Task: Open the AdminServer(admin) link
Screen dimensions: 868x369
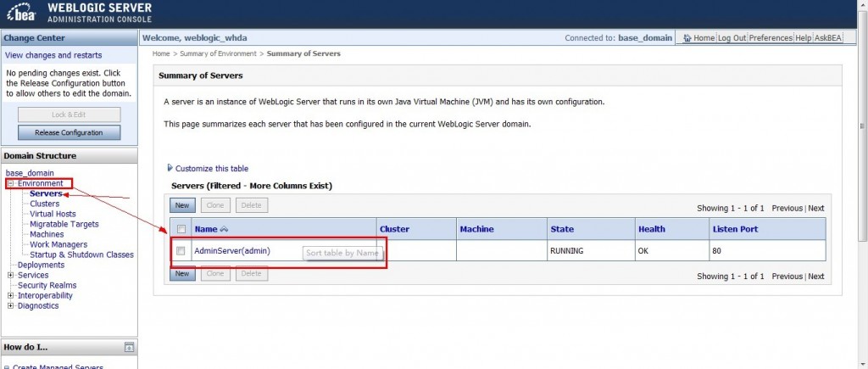Action: coord(231,251)
